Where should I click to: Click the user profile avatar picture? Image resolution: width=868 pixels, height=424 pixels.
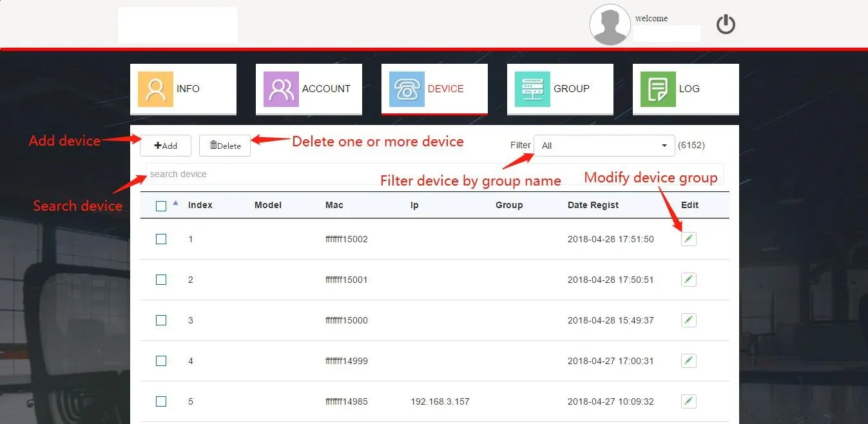609,24
